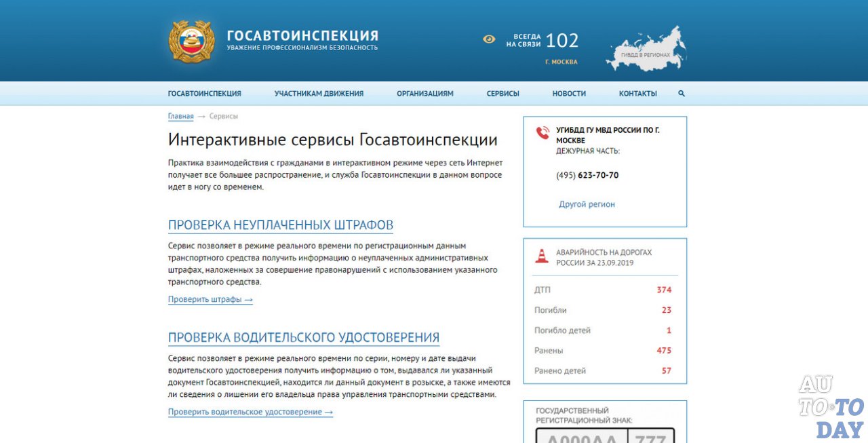Click Сервисы breadcrumb text
868x443 pixels.
224,116
